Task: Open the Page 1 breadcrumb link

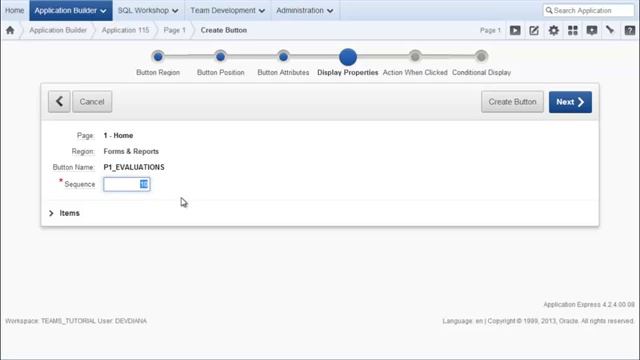Action: [x=175, y=30]
